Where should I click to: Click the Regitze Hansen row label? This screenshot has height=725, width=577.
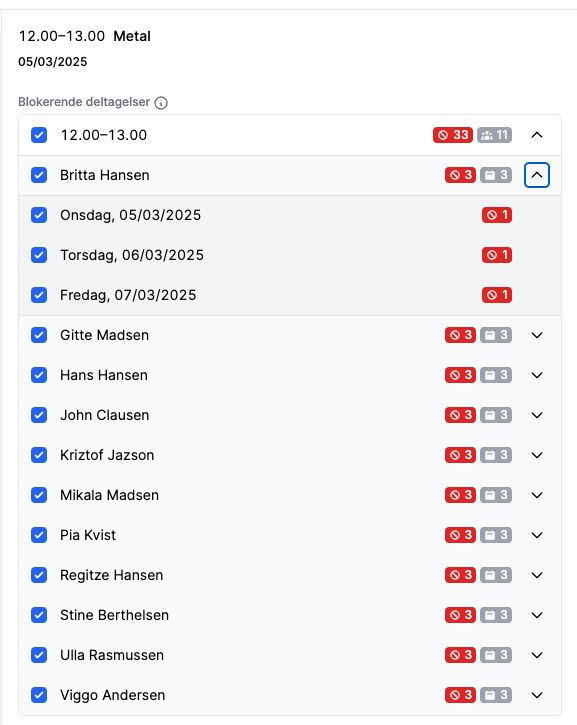pyautogui.click(x=111, y=575)
